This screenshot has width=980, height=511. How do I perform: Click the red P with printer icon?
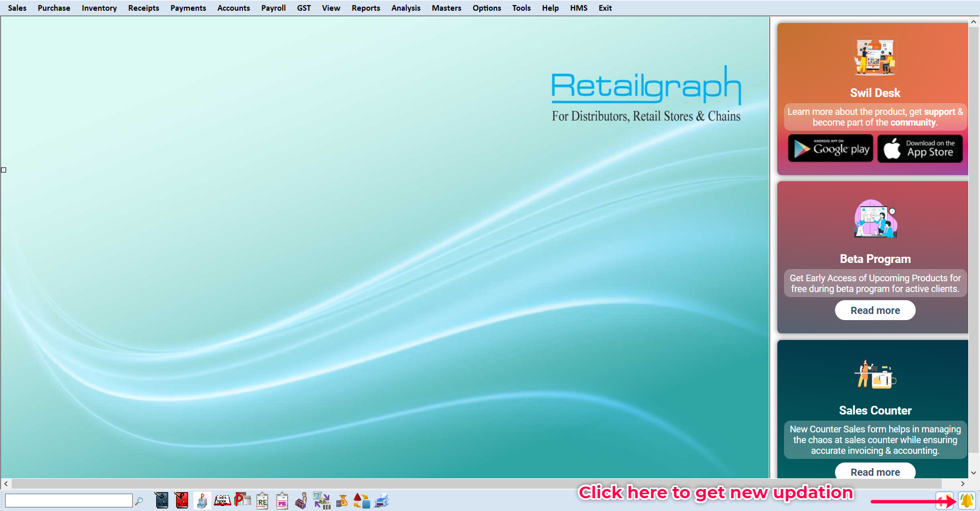(x=242, y=500)
